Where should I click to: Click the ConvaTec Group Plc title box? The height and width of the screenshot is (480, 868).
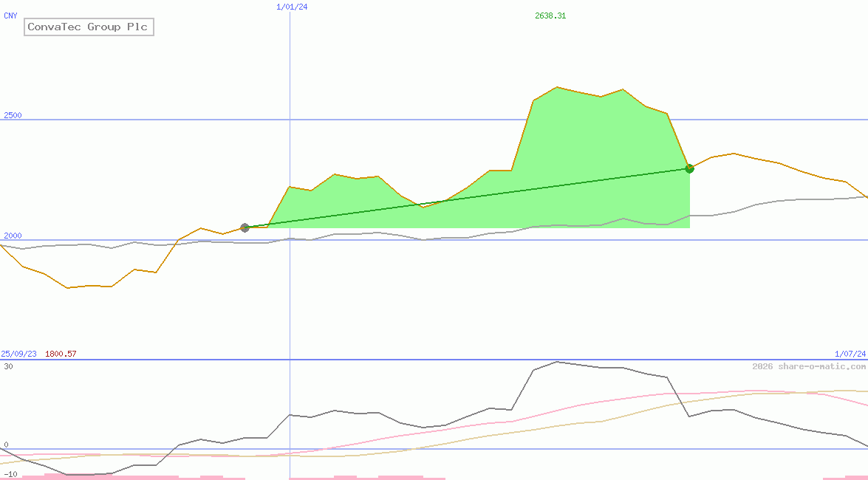(x=89, y=27)
